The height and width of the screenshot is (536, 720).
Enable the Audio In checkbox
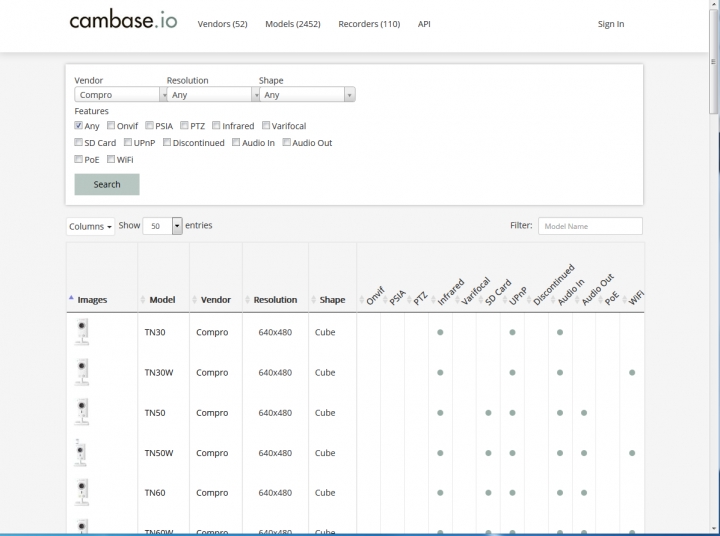click(x=236, y=142)
